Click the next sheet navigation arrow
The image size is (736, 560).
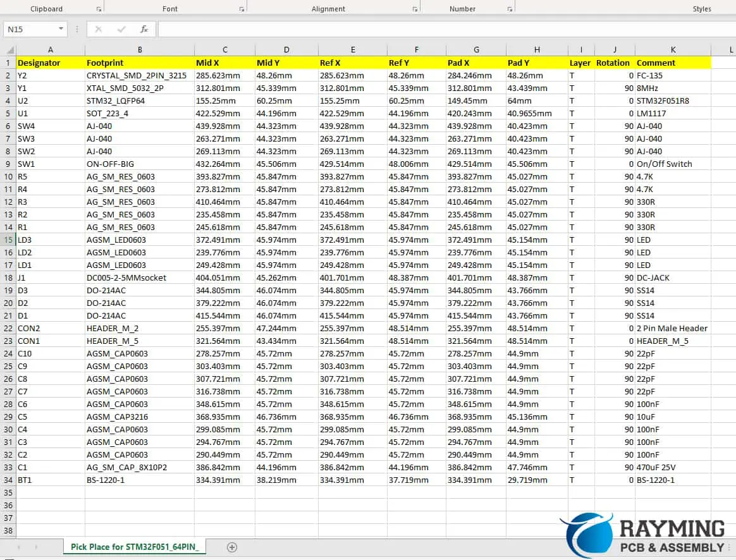[36, 547]
